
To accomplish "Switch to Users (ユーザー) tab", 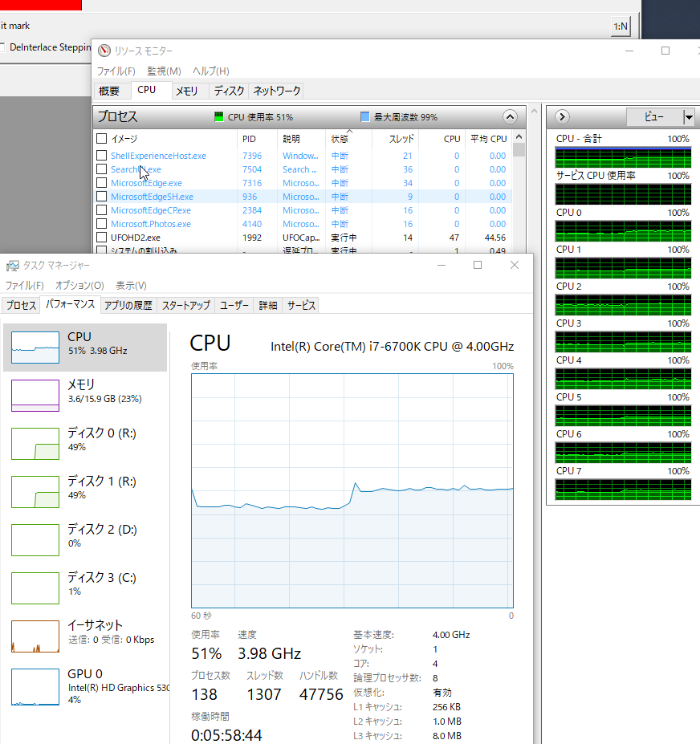I will (x=234, y=306).
